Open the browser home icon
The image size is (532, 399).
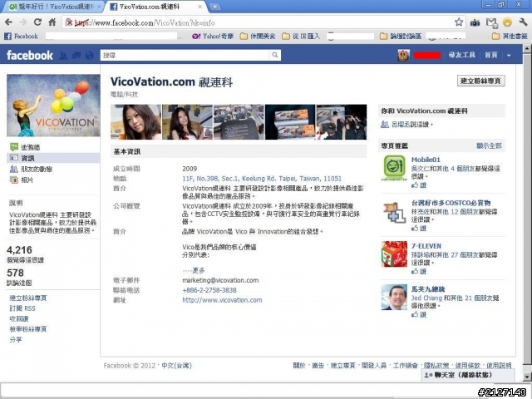(52, 22)
